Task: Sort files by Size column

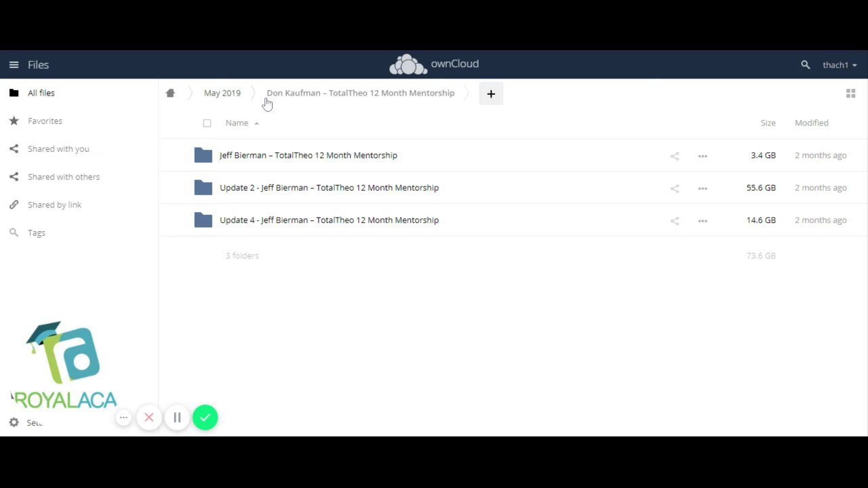Action: click(x=768, y=123)
